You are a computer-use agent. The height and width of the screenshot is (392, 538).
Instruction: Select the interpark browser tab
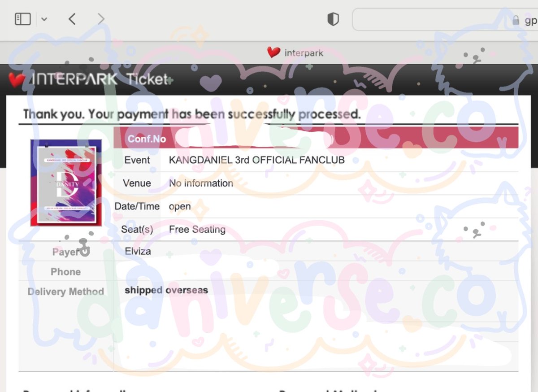coord(295,53)
